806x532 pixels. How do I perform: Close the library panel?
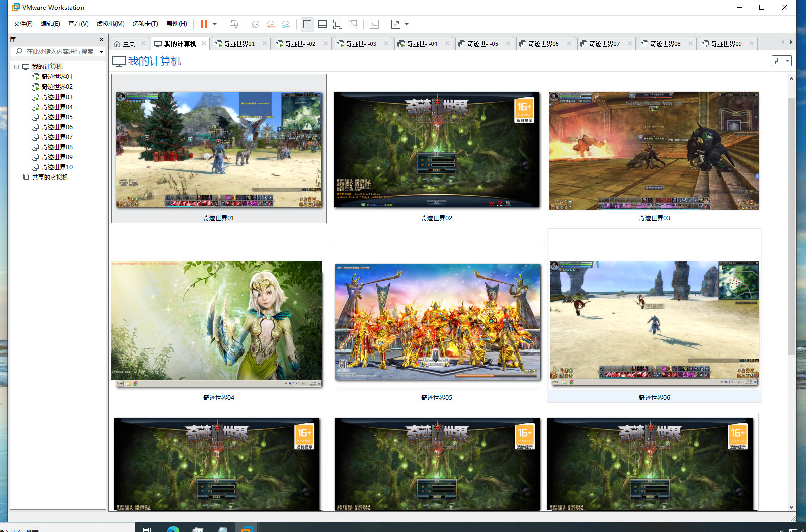[102, 39]
